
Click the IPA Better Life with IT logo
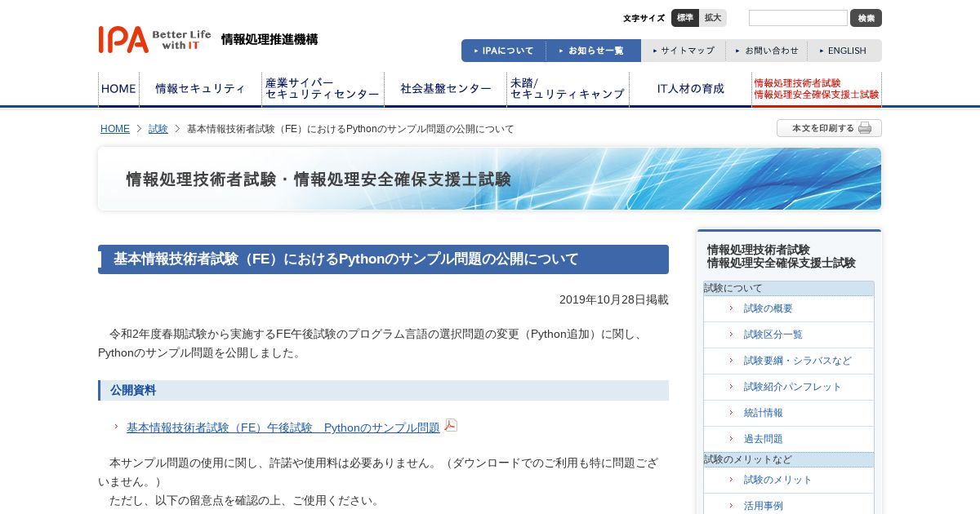pos(155,39)
